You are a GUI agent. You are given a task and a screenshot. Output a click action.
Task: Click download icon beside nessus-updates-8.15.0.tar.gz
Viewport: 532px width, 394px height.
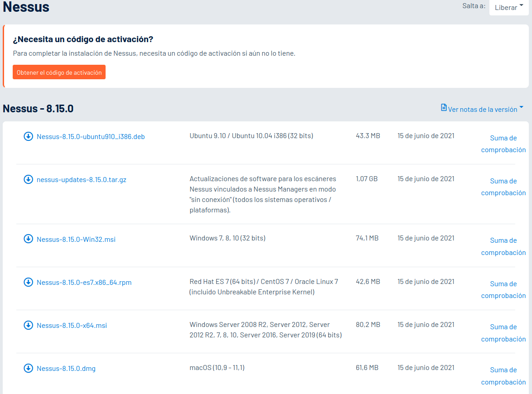coord(28,179)
